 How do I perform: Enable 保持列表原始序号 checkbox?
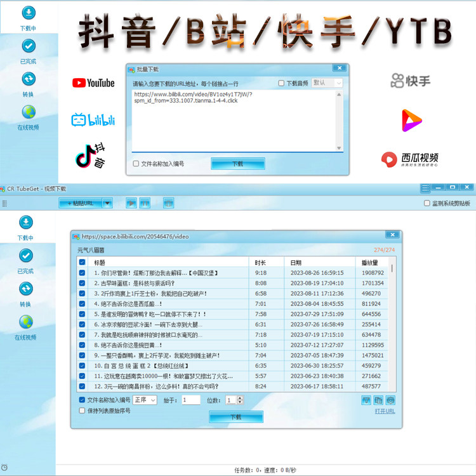pos(82,411)
